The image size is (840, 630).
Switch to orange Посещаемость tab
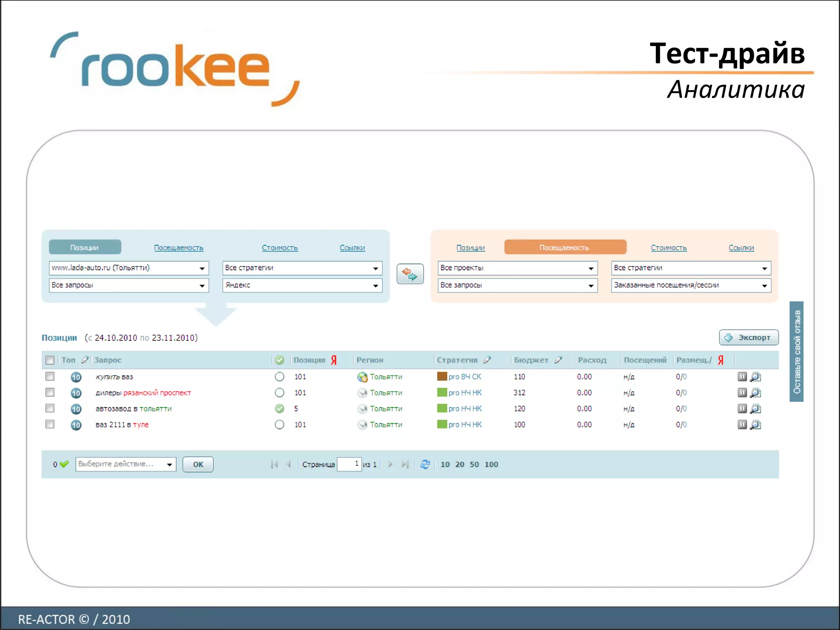565,247
